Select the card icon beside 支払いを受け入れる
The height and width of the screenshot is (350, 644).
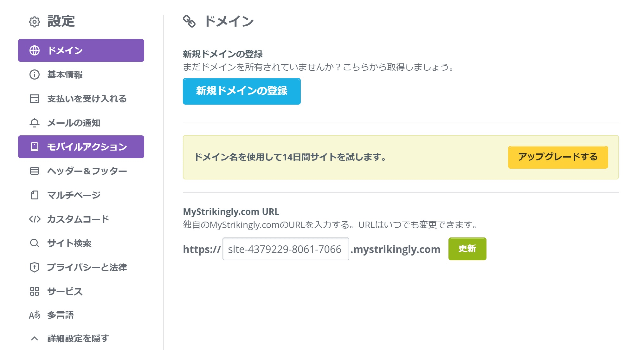[35, 99]
